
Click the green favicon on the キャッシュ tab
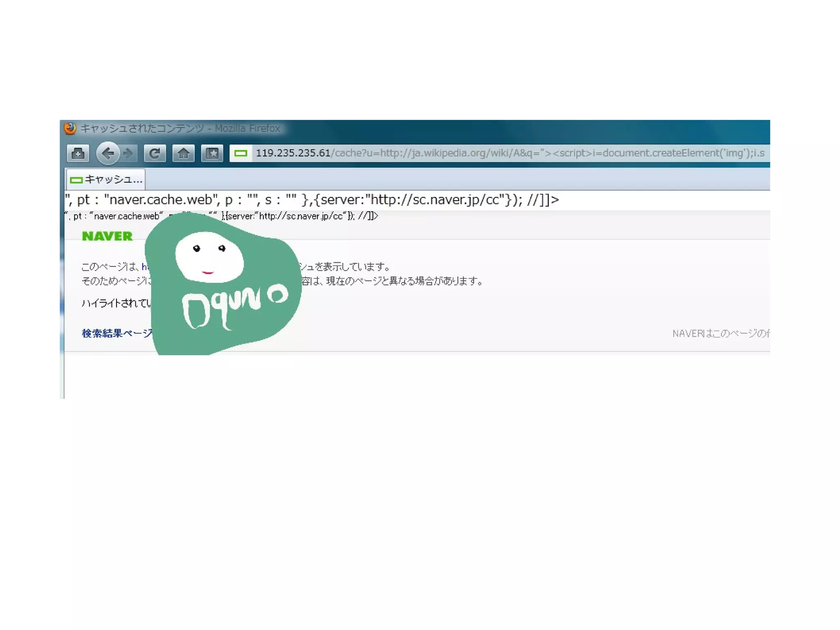(x=76, y=180)
